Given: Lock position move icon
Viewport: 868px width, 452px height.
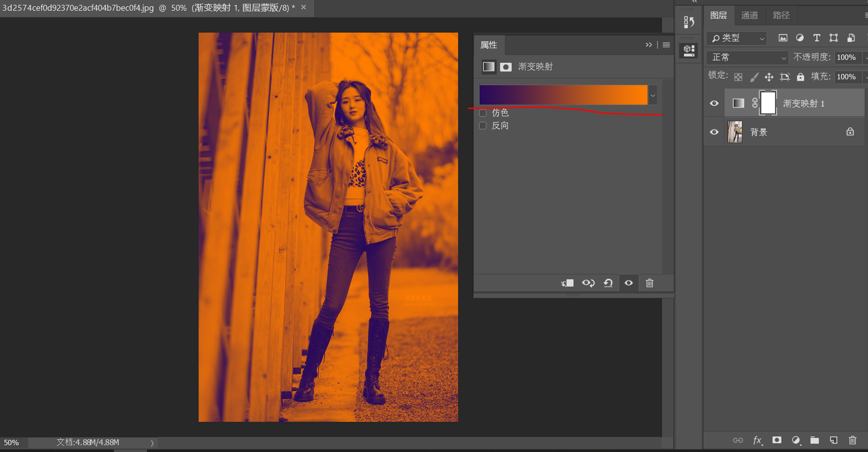Looking at the screenshot, I should 769,77.
